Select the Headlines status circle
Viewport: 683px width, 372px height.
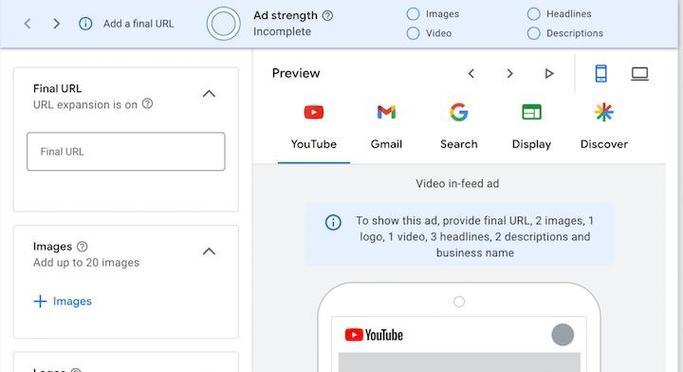click(x=534, y=14)
